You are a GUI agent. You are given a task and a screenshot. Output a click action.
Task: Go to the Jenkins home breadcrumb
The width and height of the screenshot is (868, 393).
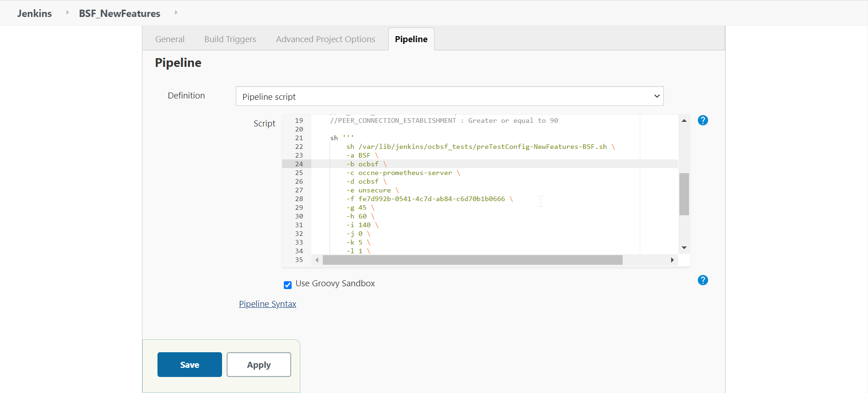[34, 13]
